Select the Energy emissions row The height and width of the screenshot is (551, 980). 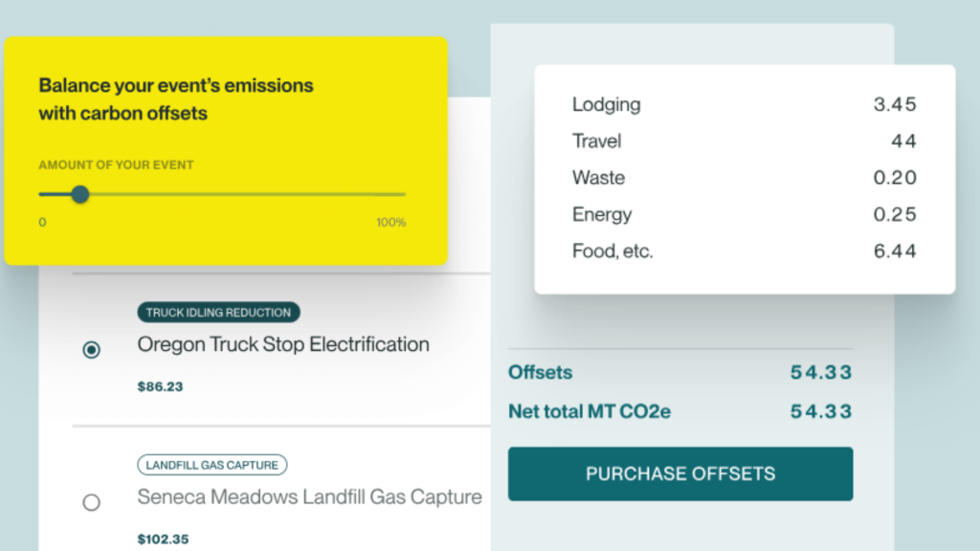coord(744,214)
